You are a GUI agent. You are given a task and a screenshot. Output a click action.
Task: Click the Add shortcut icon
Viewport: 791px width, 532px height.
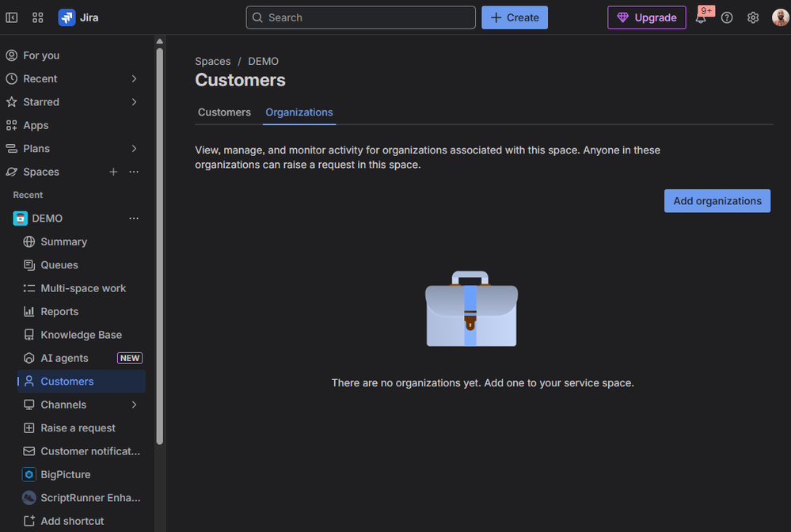click(29, 521)
